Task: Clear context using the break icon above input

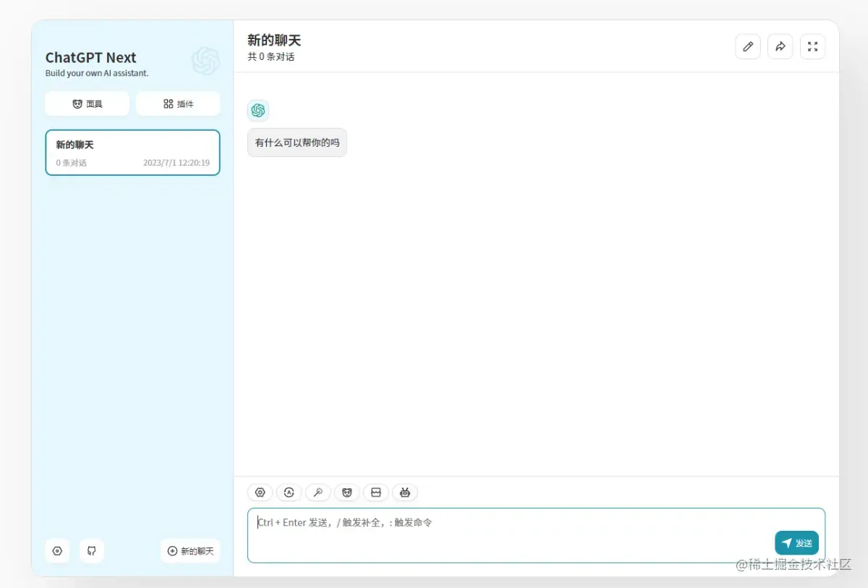Action: (376, 493)
